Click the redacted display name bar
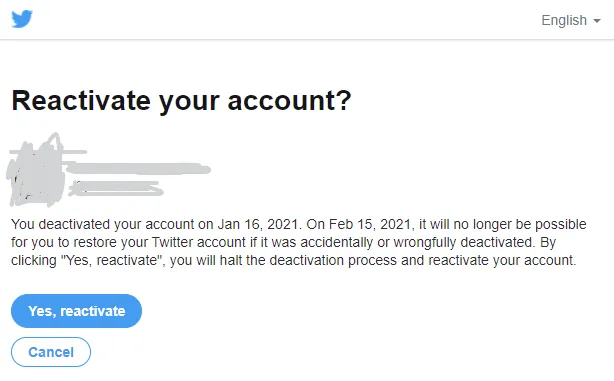Image resolution: width=614 pixels, height=381 pixels. (x=137, y=169)
